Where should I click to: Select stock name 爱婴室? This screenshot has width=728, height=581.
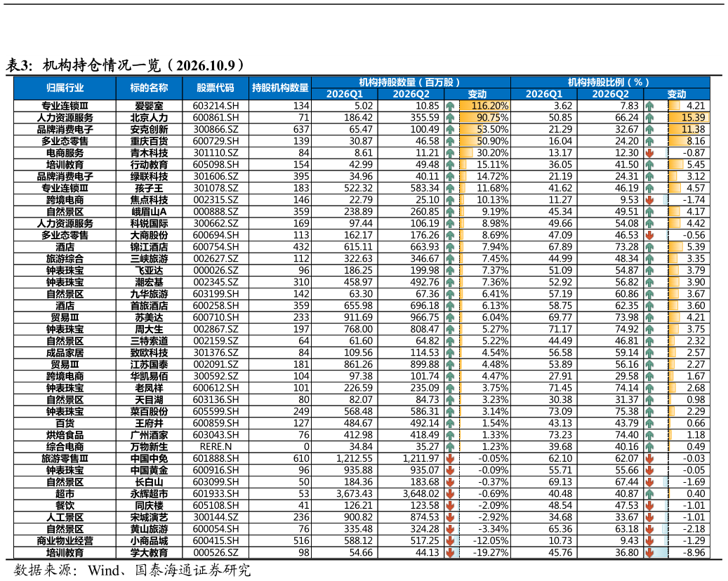(x=149, y=106)
